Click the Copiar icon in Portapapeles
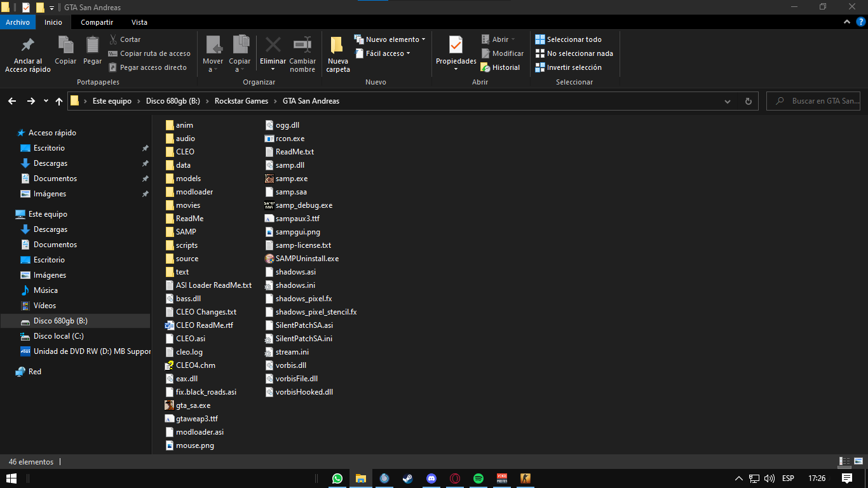This screenshot has width=868, height=488. pyautogui.click(x=65, y=44)
